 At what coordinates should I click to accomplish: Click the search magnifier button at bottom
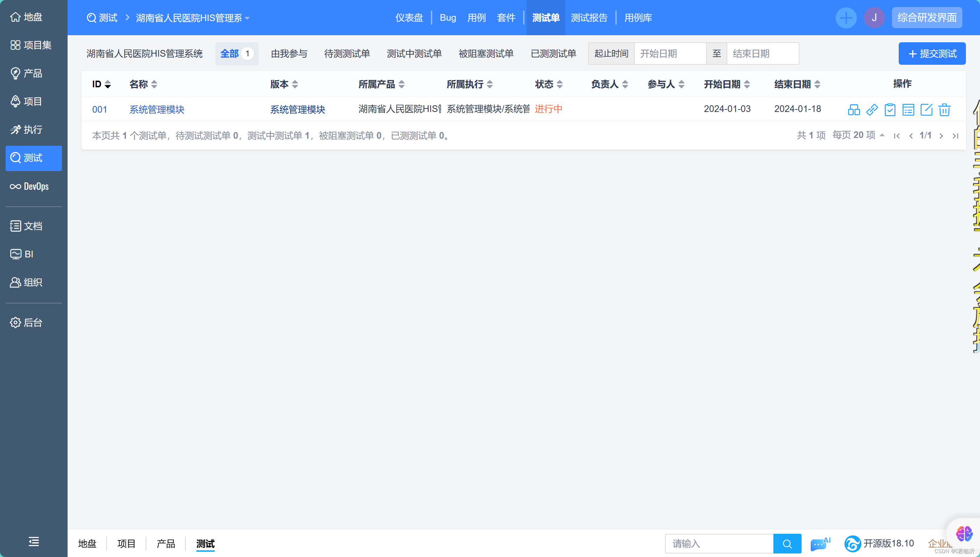point(787,543)
